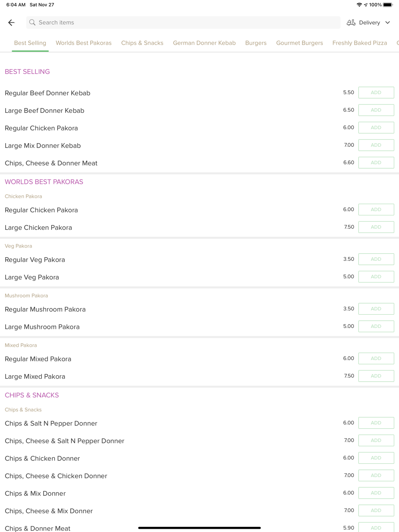
Task: Tap the back arrow icon
Action: tap(11, 23)
